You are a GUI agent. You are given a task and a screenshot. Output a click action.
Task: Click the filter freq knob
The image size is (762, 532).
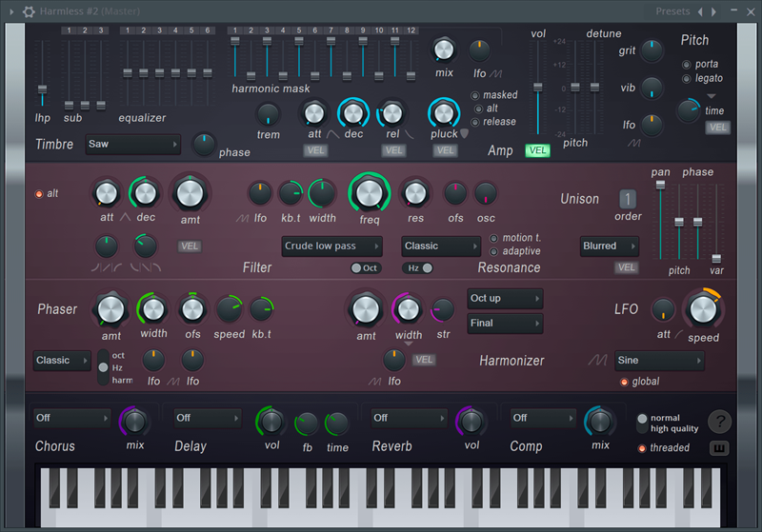(x=370, y=192)
